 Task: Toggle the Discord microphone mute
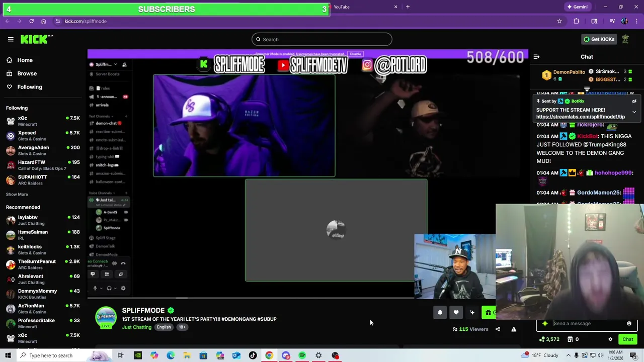pyautogui.click(x=95, y=288)
